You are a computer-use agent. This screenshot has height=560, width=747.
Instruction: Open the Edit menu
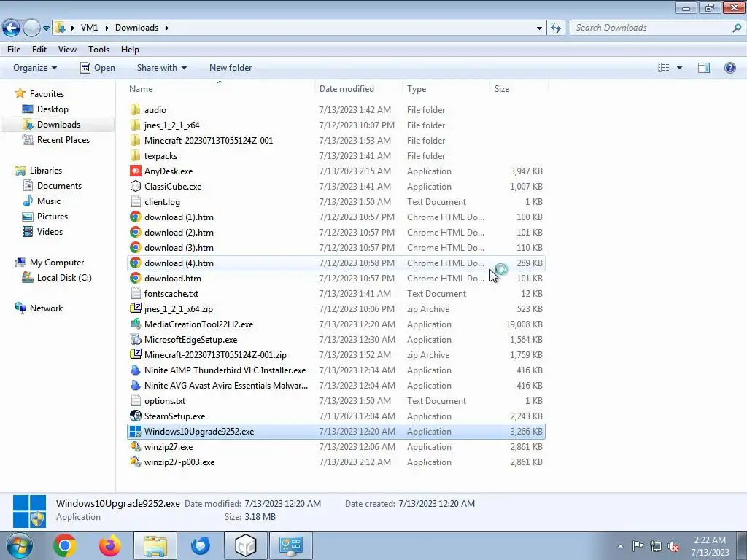[x=39, y=50]
